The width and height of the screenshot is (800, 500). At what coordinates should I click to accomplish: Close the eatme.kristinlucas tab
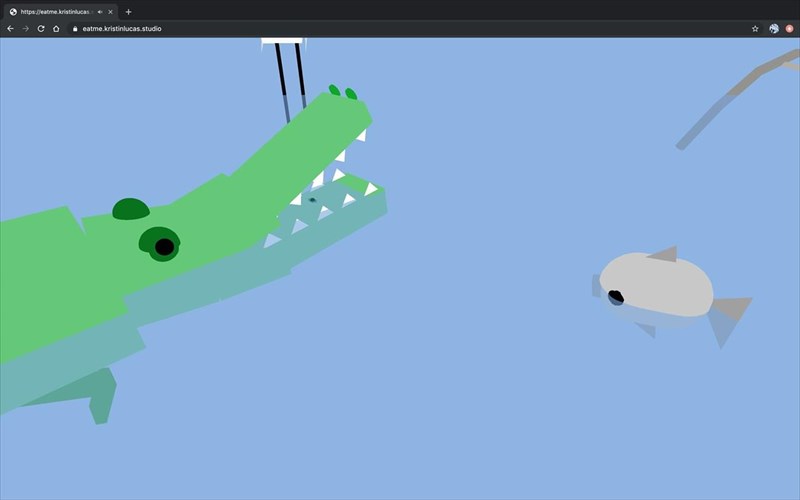click(x=111, y=12)
